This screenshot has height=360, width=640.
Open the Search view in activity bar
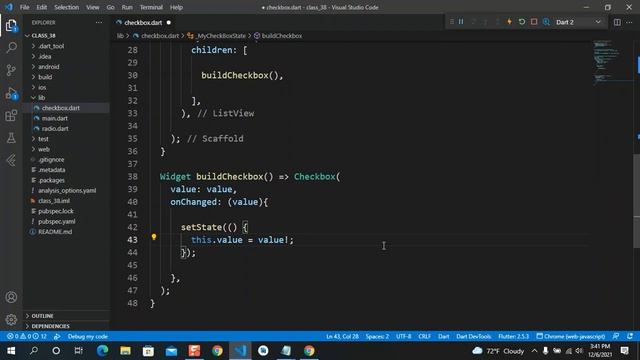click(11, 47)
